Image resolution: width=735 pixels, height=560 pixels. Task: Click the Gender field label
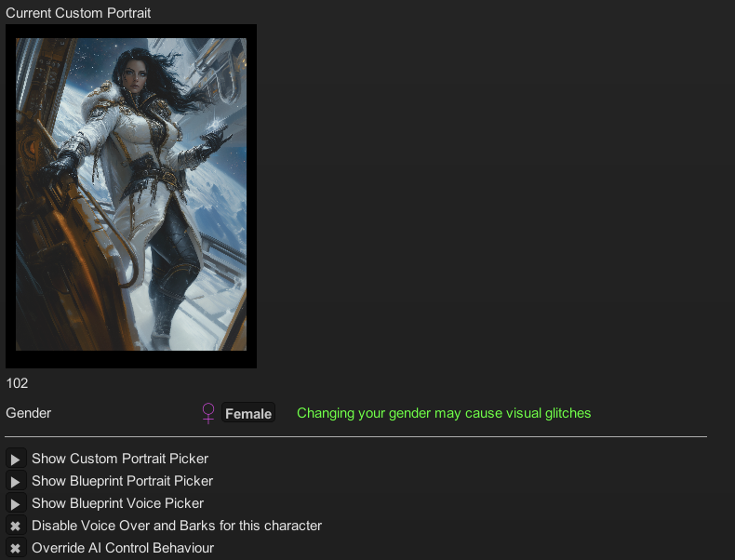[x=29, y=413]
